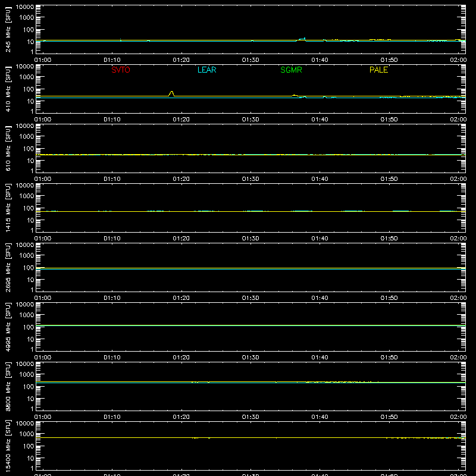Select the 245 MHz [SFU] axis title

[x=8, y=30]
